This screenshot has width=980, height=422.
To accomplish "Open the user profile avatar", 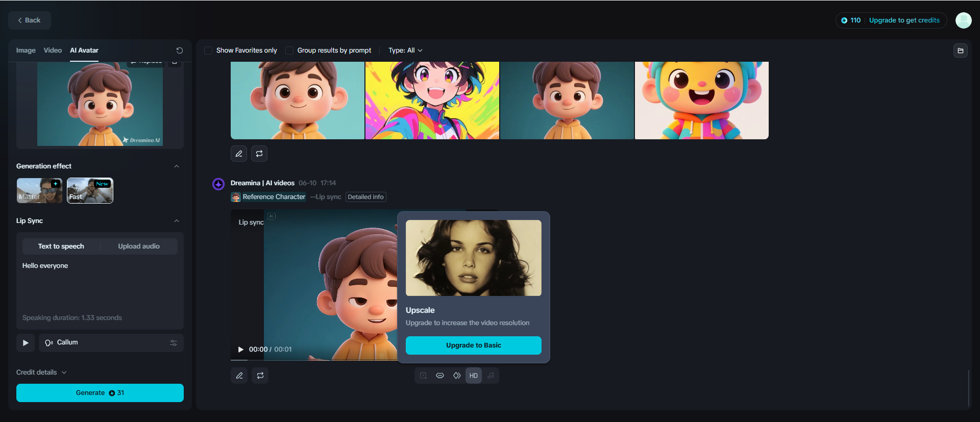I will click(964, 20).
